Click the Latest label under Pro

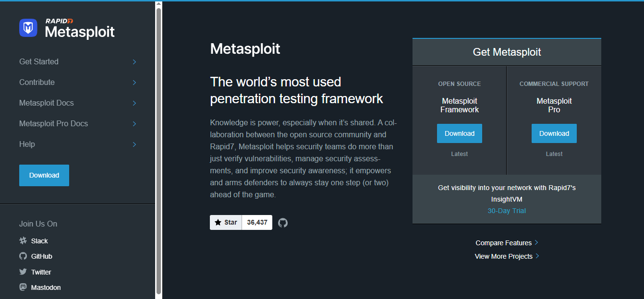click(x=554, y=154)
